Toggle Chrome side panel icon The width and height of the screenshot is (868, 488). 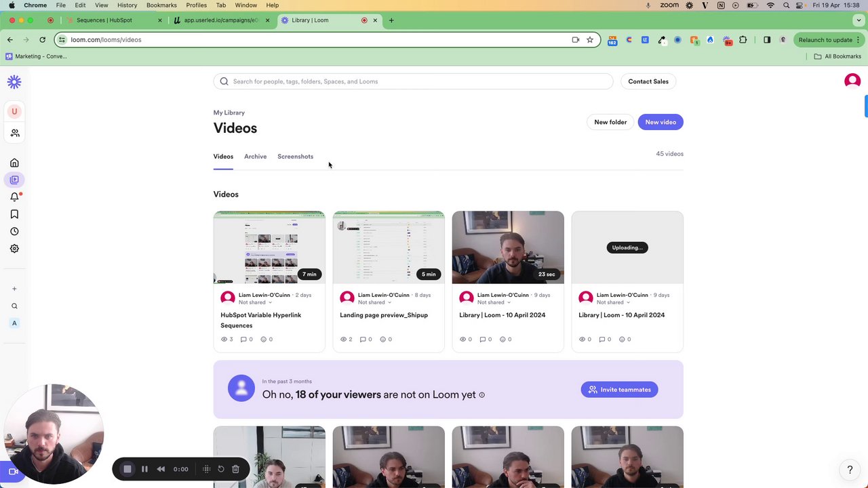click(767, 40)
